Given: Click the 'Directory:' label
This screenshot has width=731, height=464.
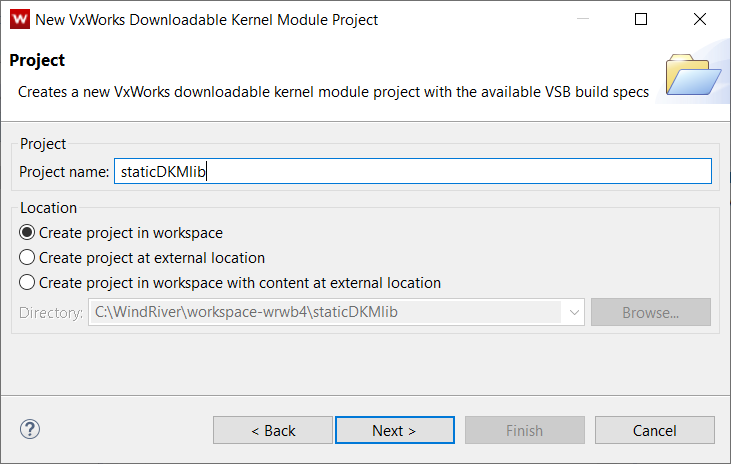Looking at the screenshot, I should (51, 312).
